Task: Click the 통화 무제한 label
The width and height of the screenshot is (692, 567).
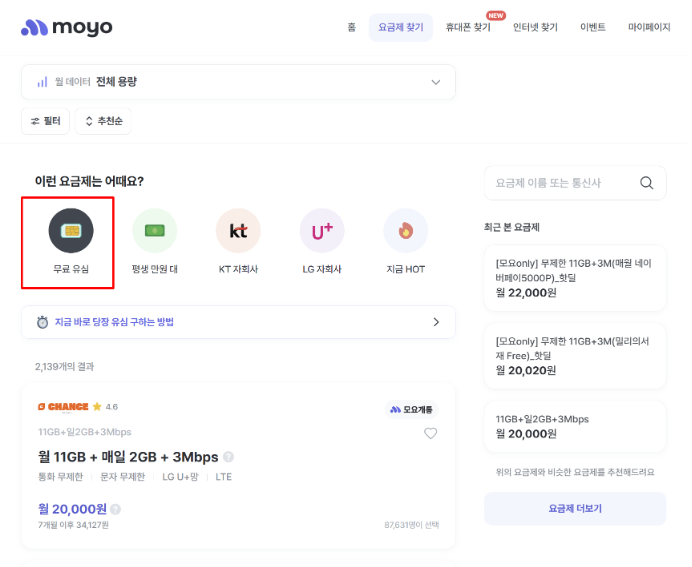Action: pyautogui.click(x=60, y=477)
